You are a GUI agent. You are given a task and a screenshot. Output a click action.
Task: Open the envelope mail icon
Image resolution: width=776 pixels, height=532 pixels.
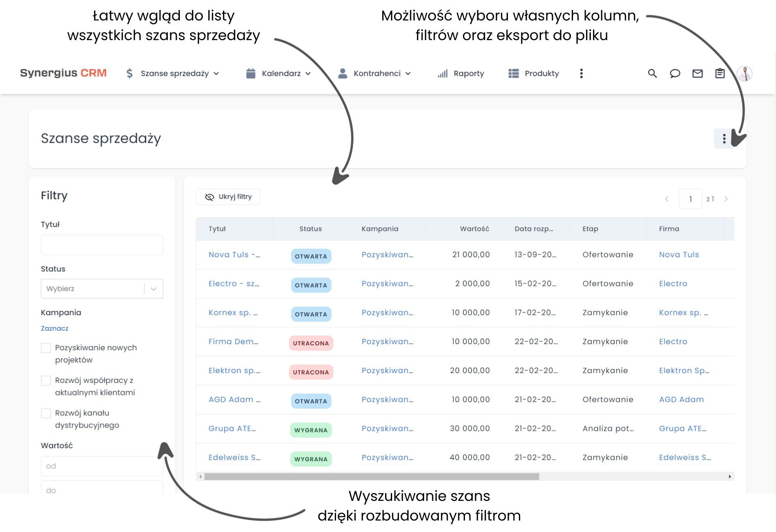coord(698,73)
